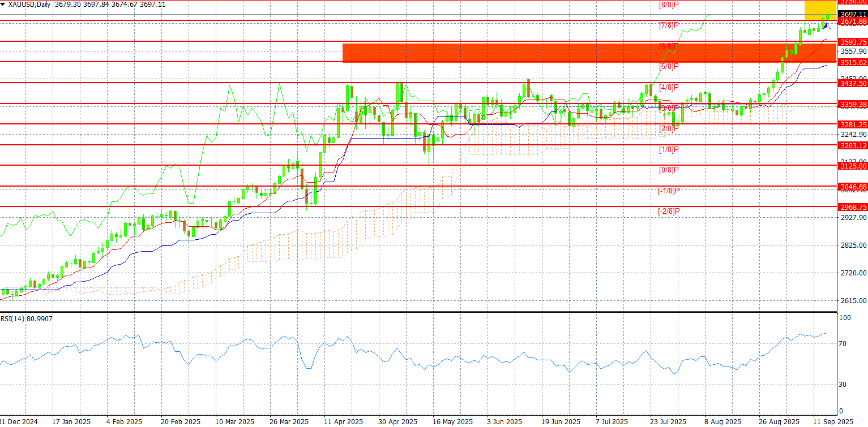Click the 3593.75 red price label

click(853, 42)
